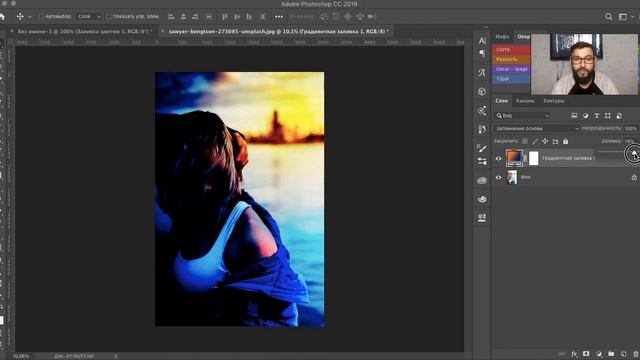This screenshot has height=360, width=640.
Task: Align bottom edges of layers
Action: 249,16
